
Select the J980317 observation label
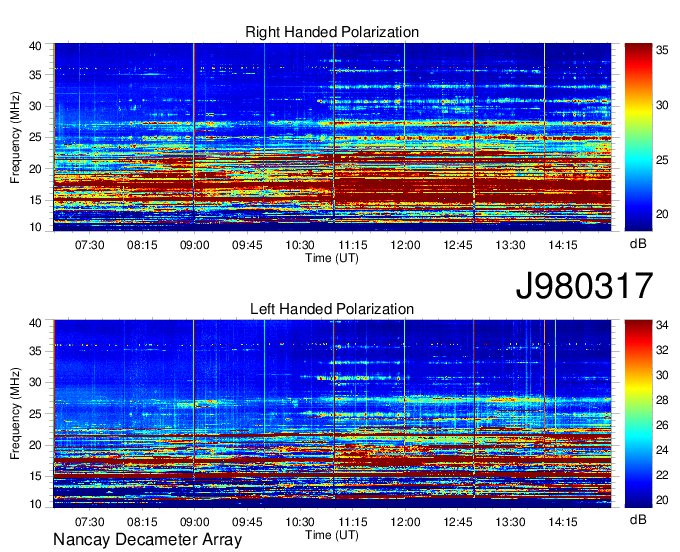pyautogui.click(x=584, y=286)
